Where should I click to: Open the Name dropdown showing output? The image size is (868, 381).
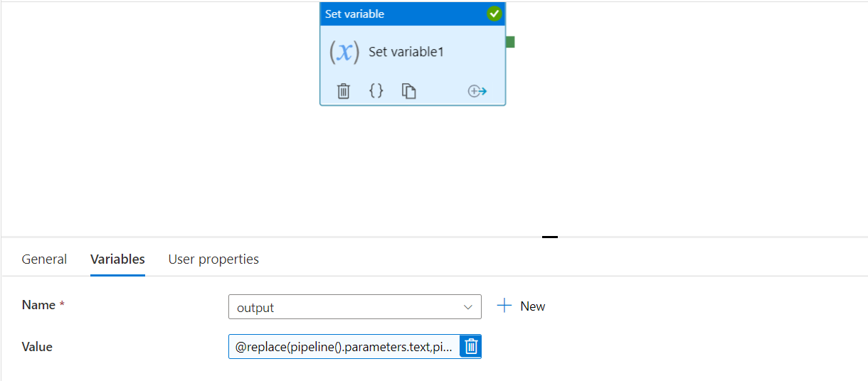349,307
